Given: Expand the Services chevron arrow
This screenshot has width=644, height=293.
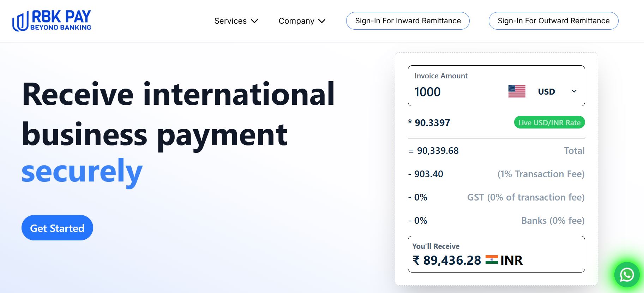Looking at the screenshot, I should pos(254,21).
